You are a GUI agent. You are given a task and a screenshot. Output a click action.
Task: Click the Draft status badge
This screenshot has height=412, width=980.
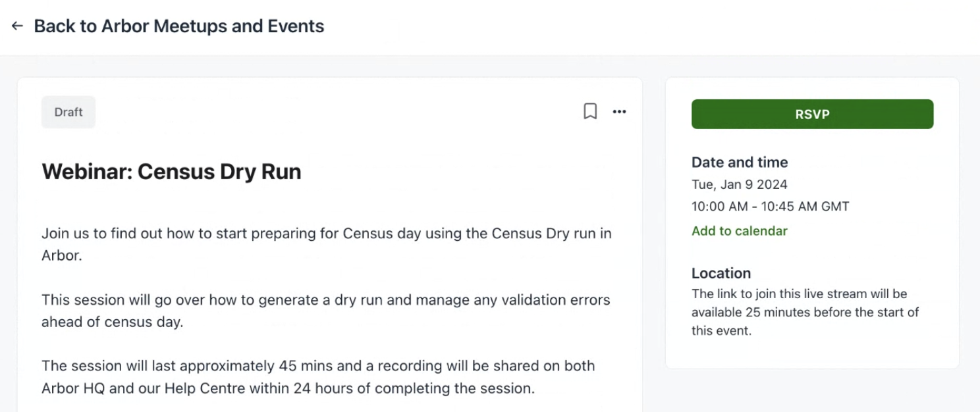(68, 112)
